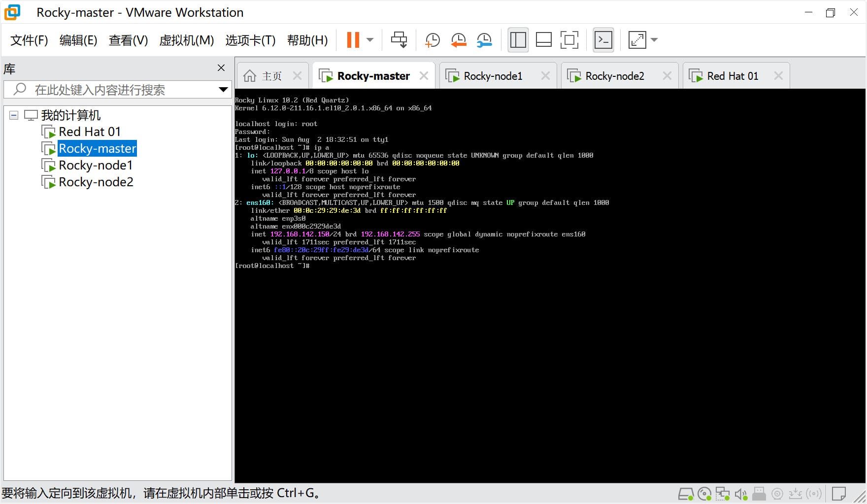867x504 pixels.
Task: Click the hard disk status icon
Action: 686,494
